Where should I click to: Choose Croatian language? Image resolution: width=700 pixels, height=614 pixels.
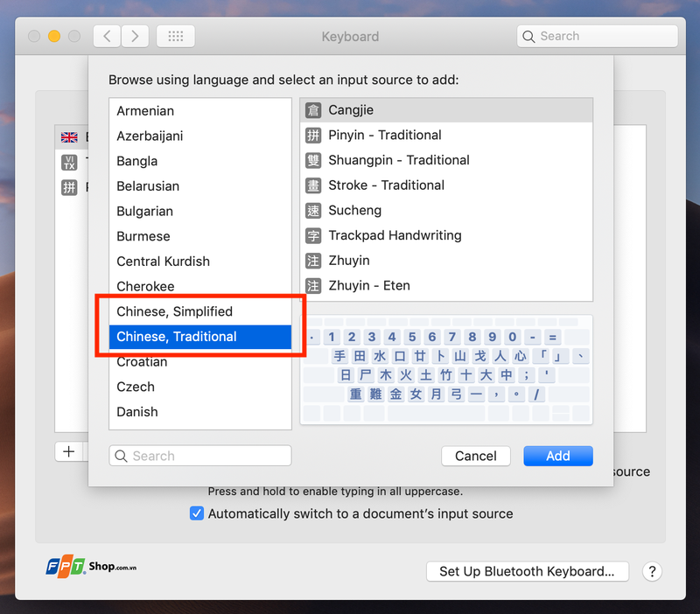(200, 361)
